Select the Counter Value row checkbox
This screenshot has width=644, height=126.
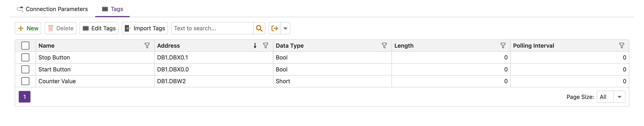tap(25, 81)
